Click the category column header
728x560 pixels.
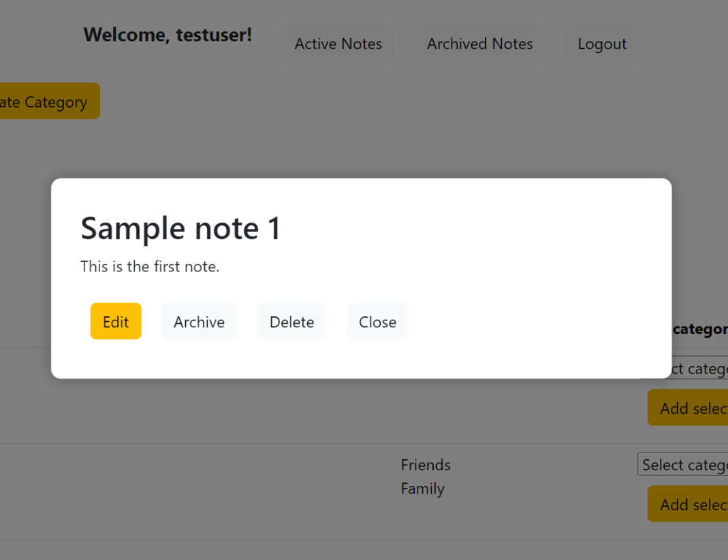tap(700, 329)
